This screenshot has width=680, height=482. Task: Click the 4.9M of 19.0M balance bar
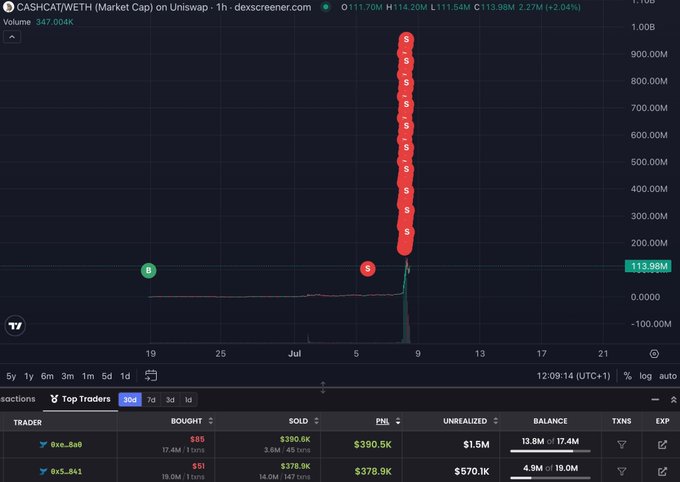[550, 478]
